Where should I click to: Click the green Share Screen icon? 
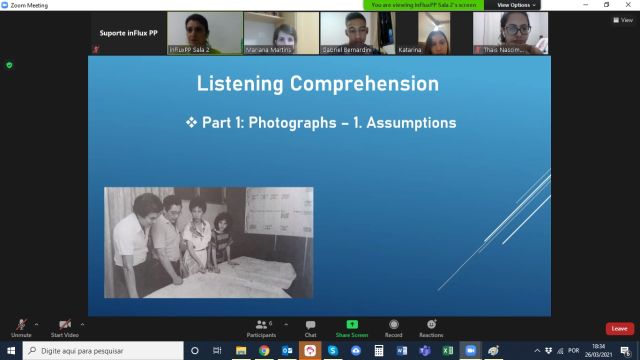pyautogui.click(x=352, y=325)
